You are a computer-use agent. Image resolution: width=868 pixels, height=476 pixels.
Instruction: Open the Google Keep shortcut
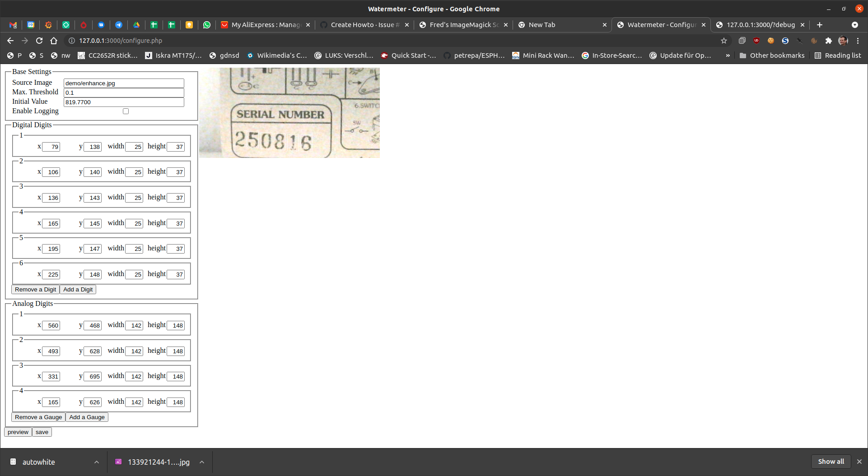tap(189, 25)
